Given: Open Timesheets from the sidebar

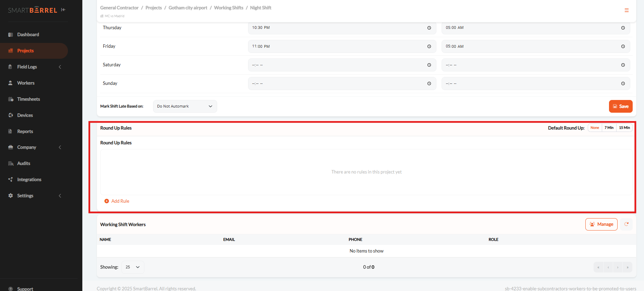Looking at the screenshot, I should tap(28, 99).
